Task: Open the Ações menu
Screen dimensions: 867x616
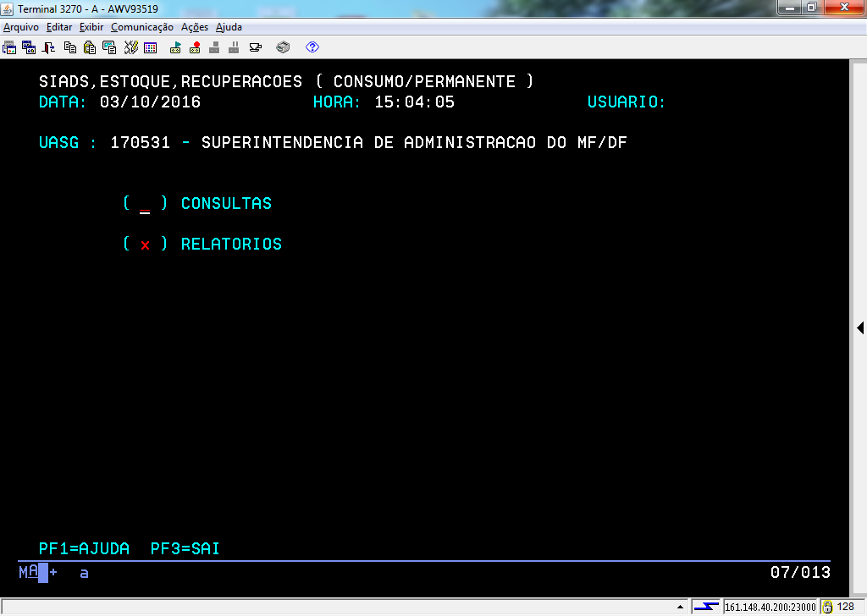Action: 195,27
